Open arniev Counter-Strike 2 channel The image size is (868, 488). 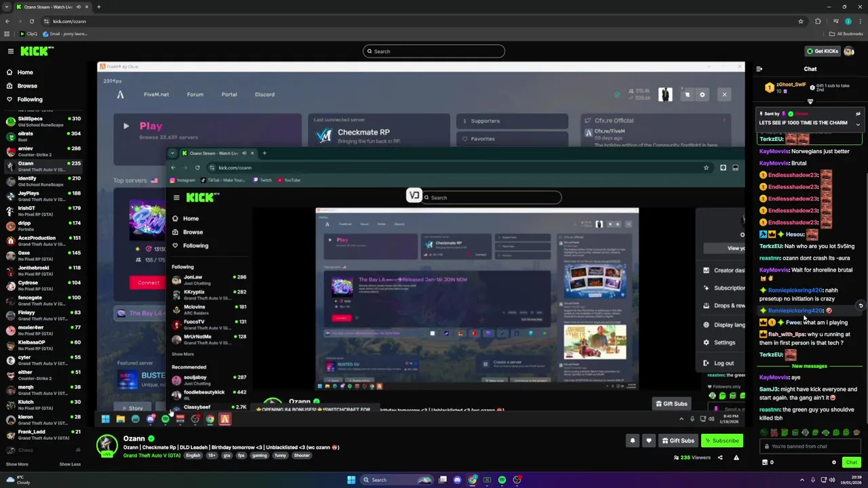point(43,152)
